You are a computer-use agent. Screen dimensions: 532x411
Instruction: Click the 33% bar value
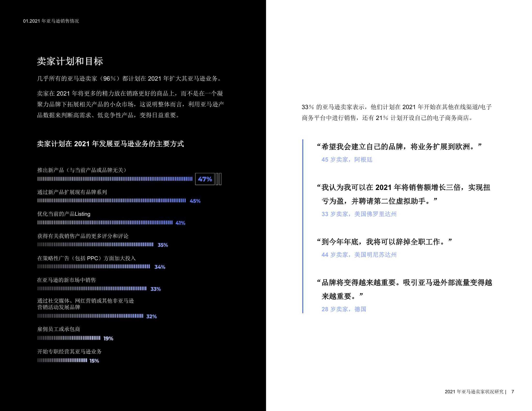(x=156, y=289)
